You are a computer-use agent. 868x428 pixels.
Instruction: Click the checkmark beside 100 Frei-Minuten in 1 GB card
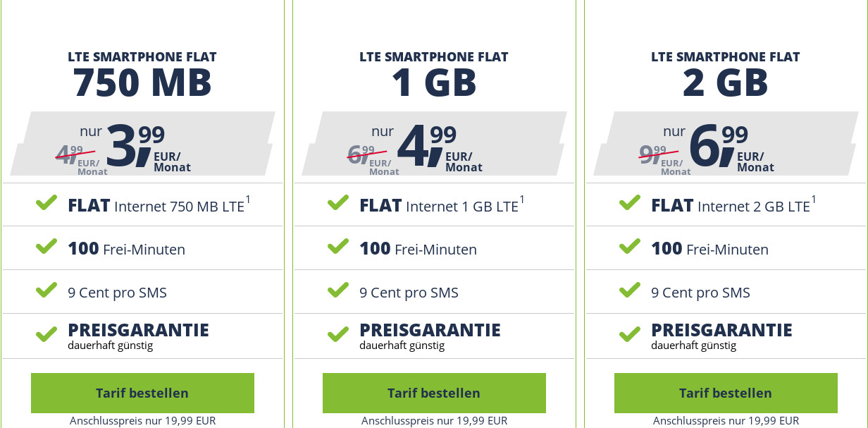click(x=337, y=247)
